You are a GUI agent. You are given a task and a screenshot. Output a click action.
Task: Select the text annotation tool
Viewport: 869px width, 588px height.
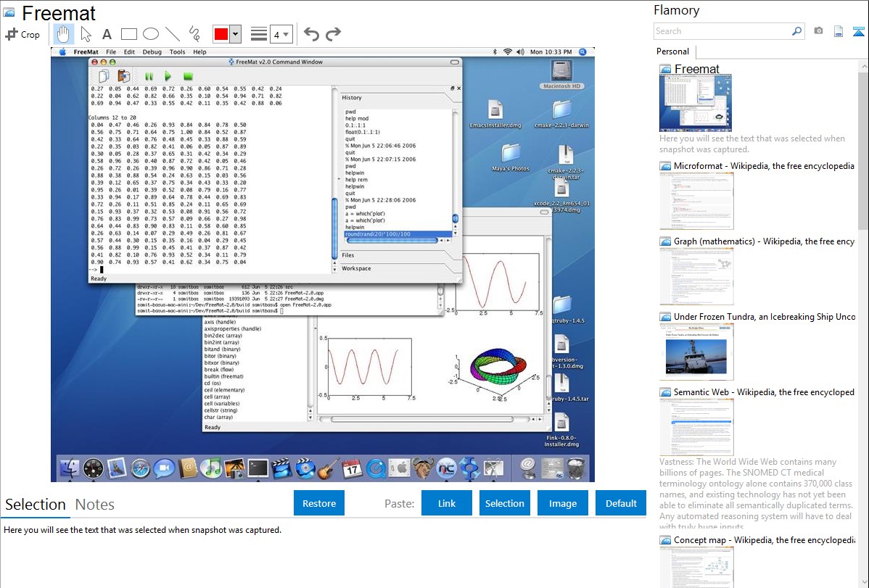click(x=107, y=34)
